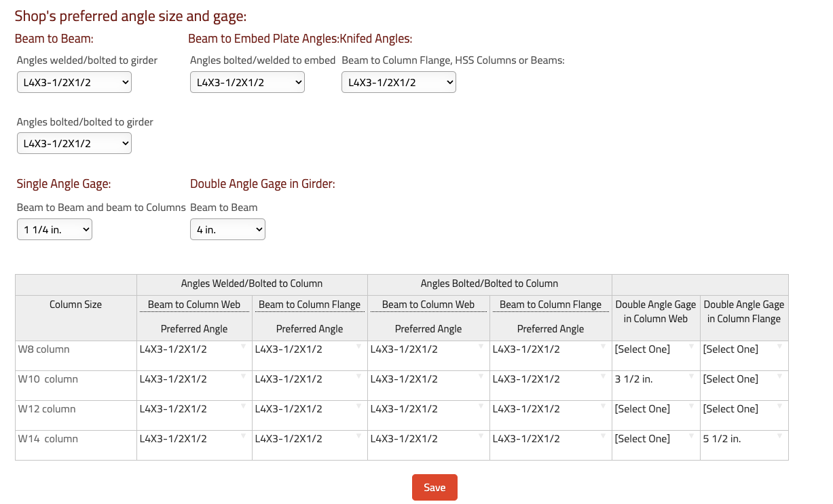Open the Angles bolted/welded to embed dropdown
This screenshot has width=833, height=504.
[x=247, y=83]
